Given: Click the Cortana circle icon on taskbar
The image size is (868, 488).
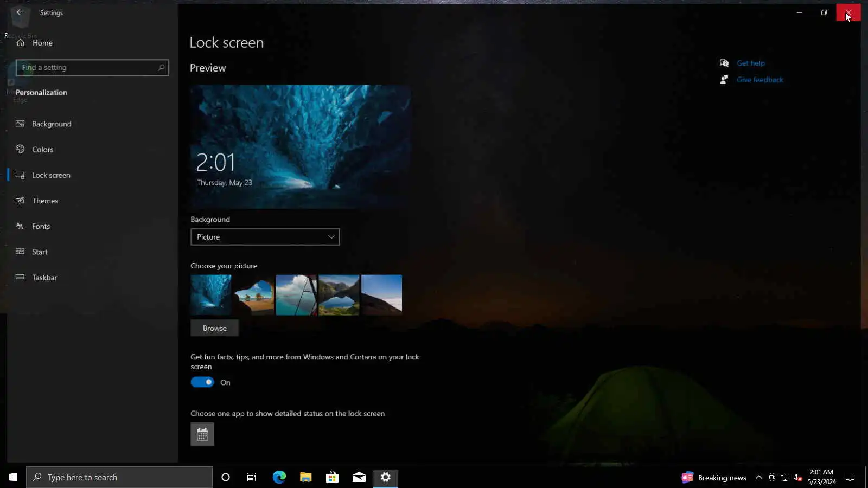Looking at the screenshot, I should click(x=226, y=477).
